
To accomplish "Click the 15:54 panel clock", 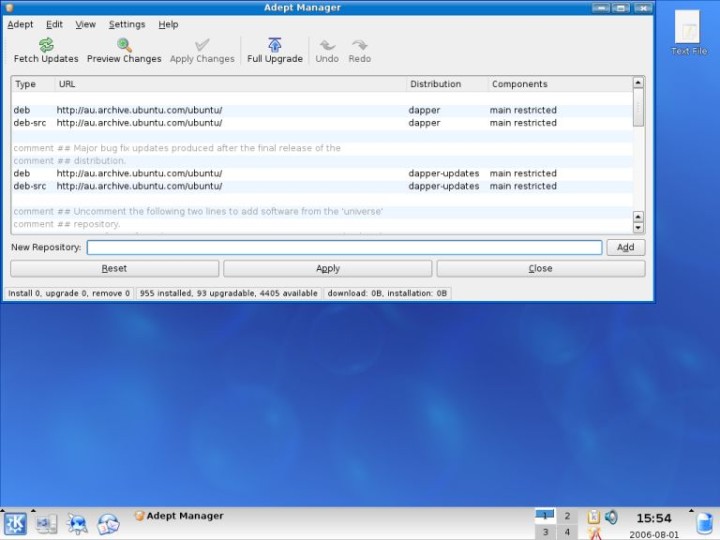I will pos(654,518).
